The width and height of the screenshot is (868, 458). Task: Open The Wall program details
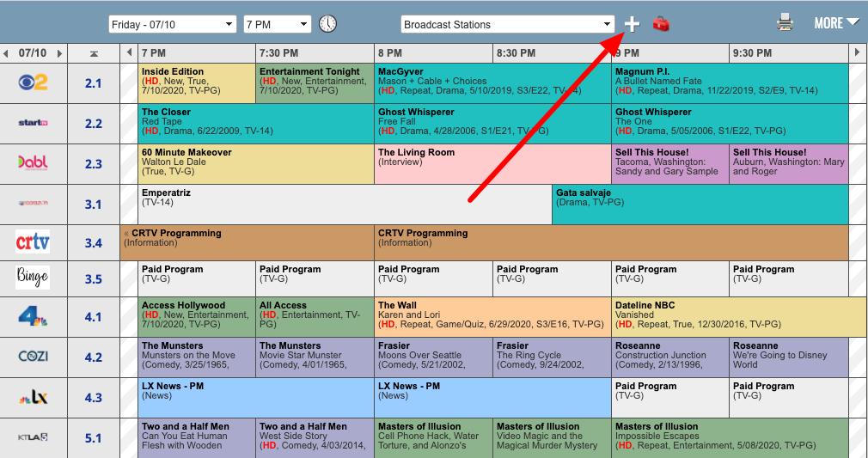pyautogui.click(x=492, y=316)
